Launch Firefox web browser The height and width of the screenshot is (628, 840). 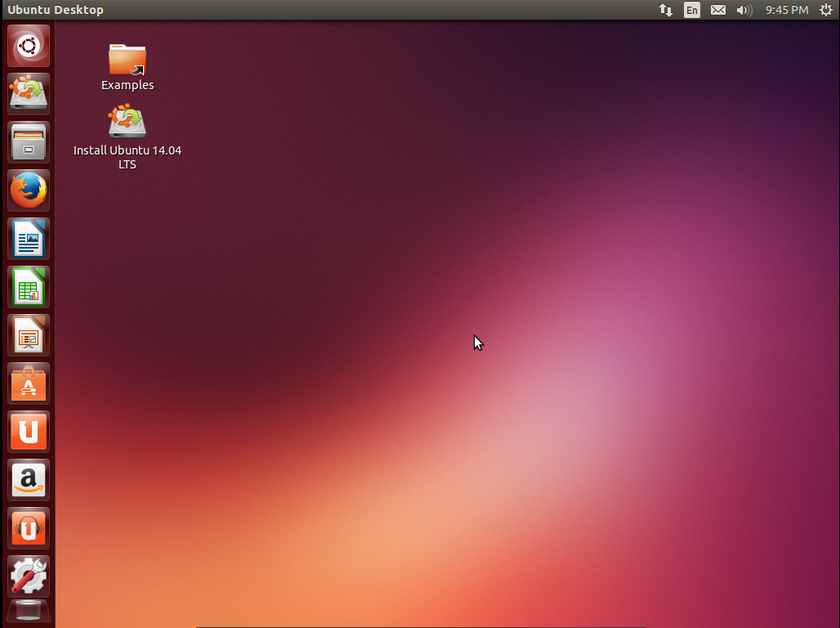coord(29,191)
